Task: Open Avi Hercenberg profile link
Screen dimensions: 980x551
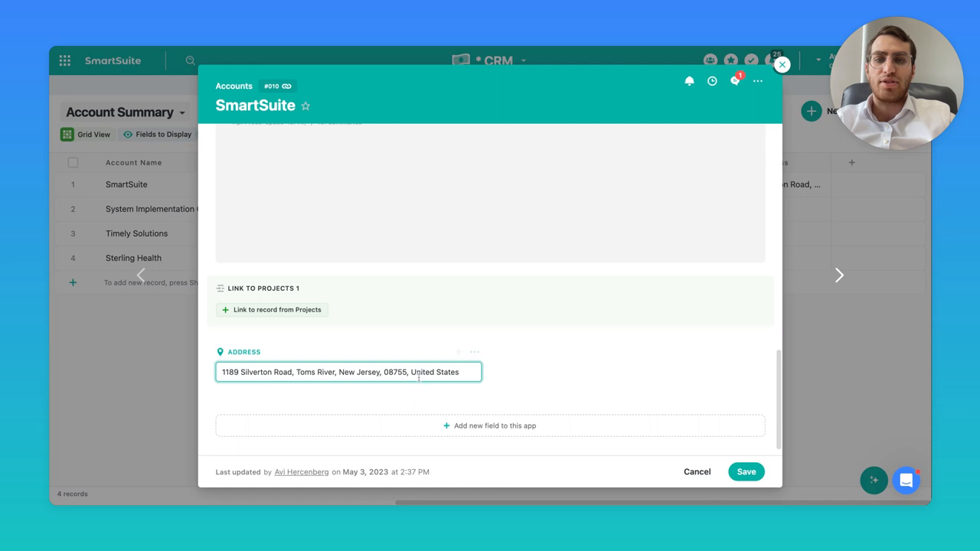Action: 302,472
